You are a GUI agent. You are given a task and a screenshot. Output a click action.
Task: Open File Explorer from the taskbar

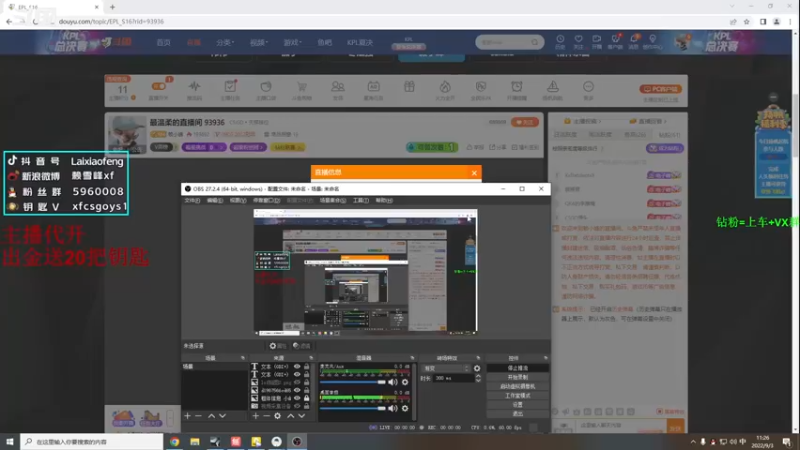click(x=195, y=441)
